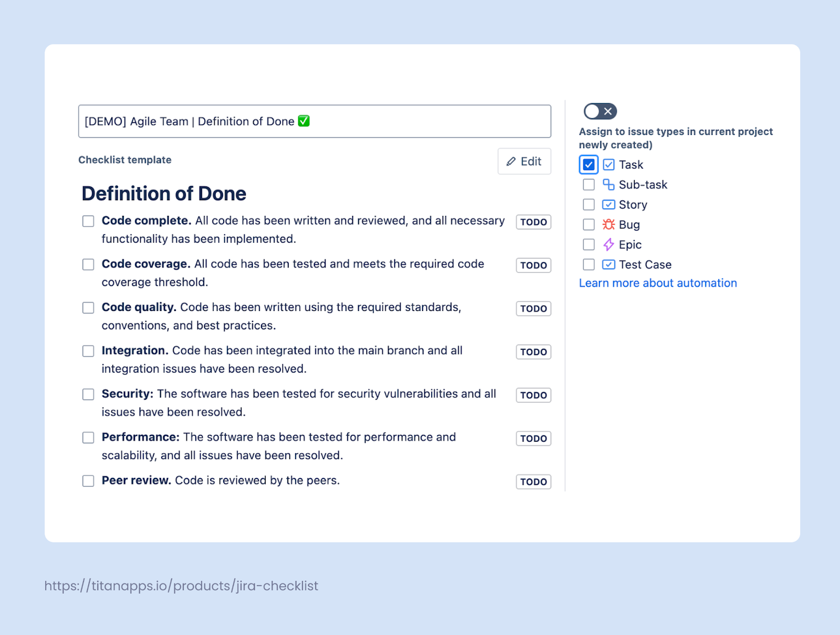Click the Sub-task issue type icon
840x635 pixels.
click(608, 184)
